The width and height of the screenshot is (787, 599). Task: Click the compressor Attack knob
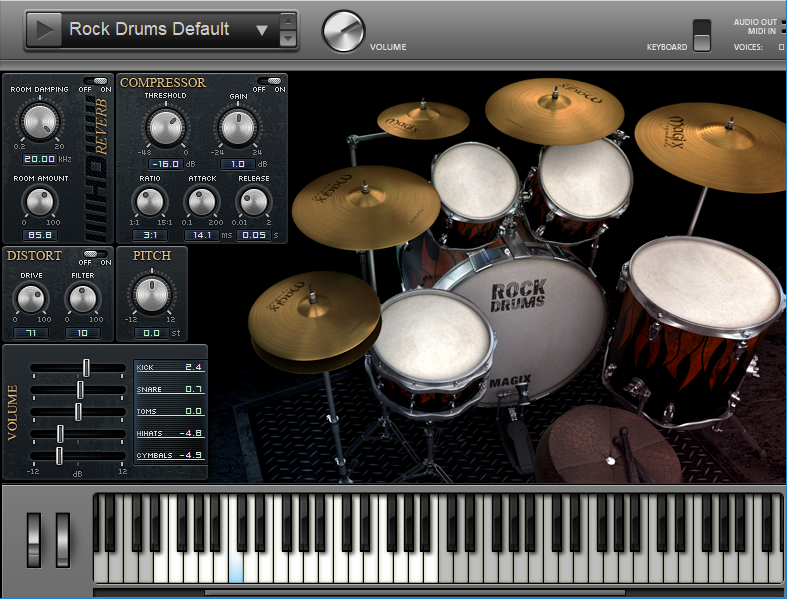tap(202, 202)
